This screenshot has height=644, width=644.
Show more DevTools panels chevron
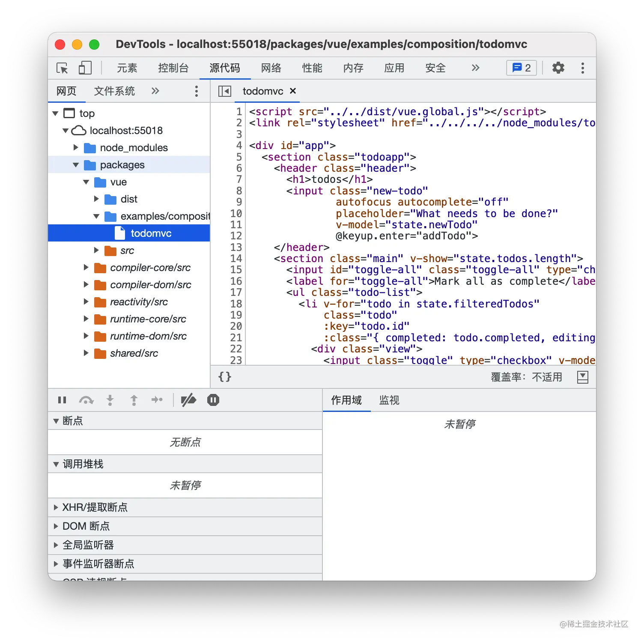click(475, 68)
